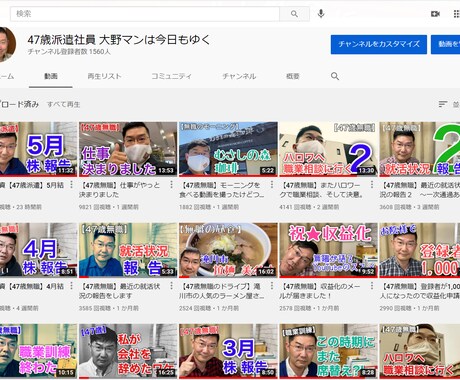The image size is (460, 380).
Task: Open video title またハロワークで職業相談
Action: pos(321,189)
